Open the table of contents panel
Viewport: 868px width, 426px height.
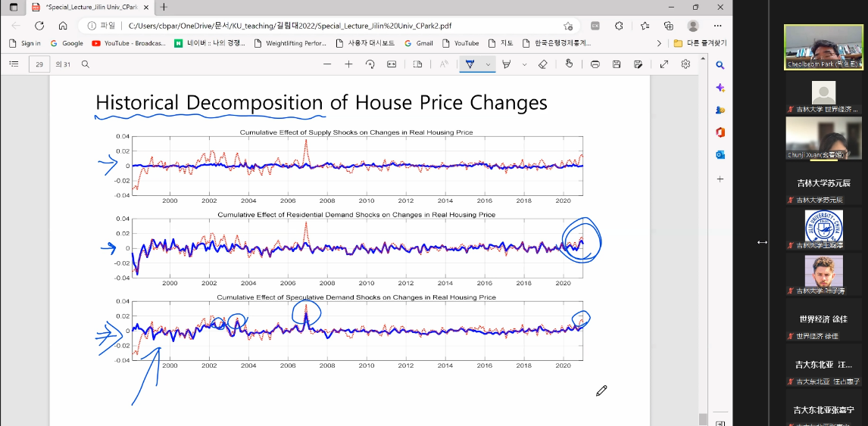(14, 64)
